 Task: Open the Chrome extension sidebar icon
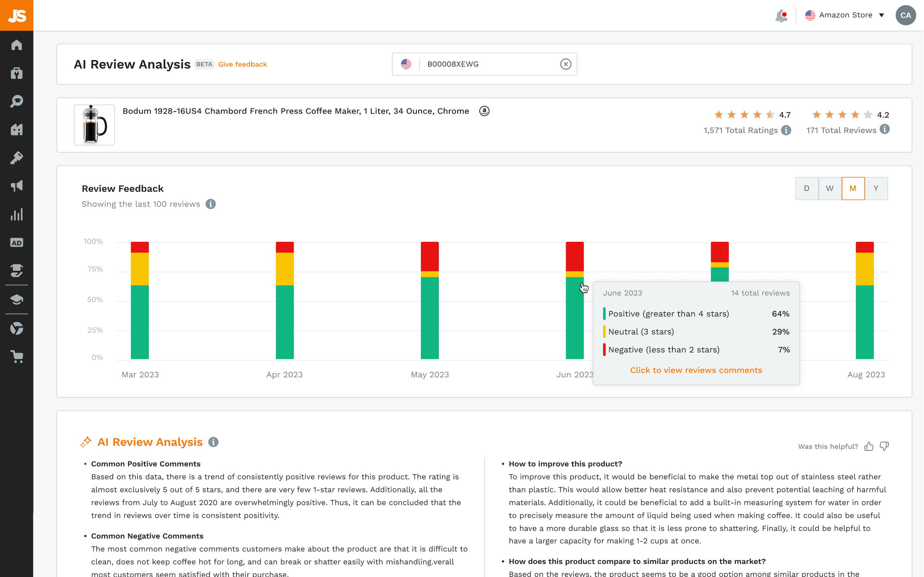click(17, 328)
